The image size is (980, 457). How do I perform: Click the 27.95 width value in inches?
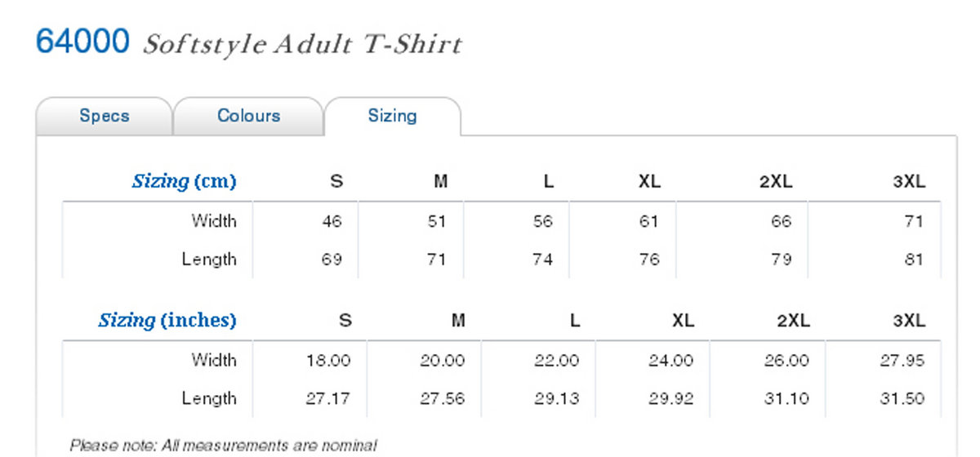coord(902,360)
